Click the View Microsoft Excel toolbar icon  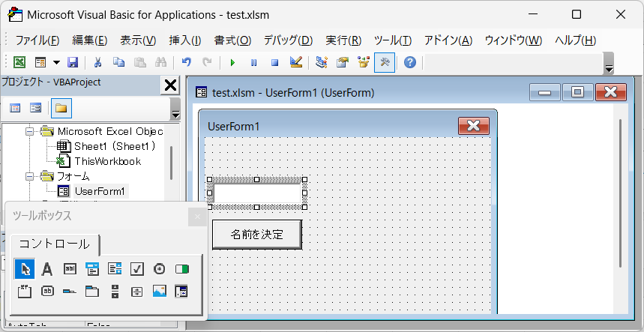coord(19,62)
